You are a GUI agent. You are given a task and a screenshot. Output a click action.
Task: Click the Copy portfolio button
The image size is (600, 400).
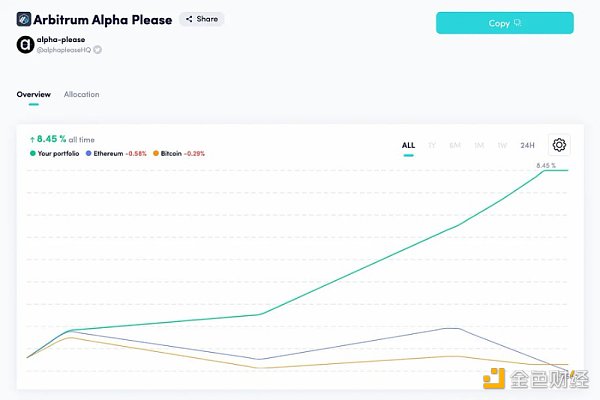(505, 23)
